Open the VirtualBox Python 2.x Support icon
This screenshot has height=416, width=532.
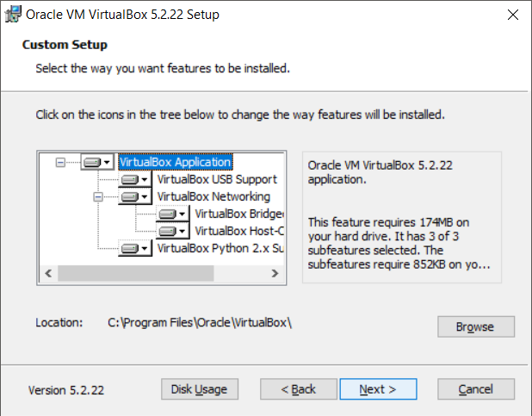coord(135,248)
